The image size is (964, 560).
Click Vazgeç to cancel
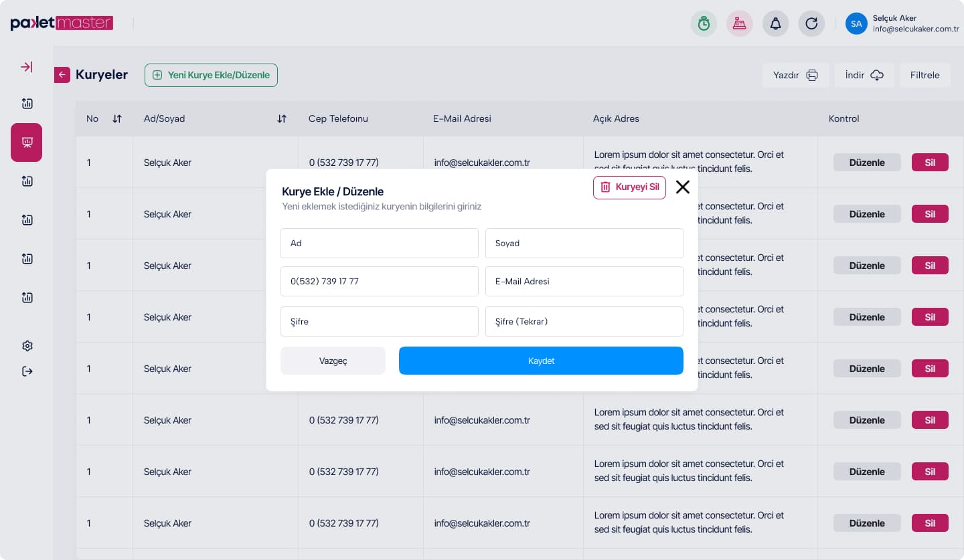coord(333,361)
